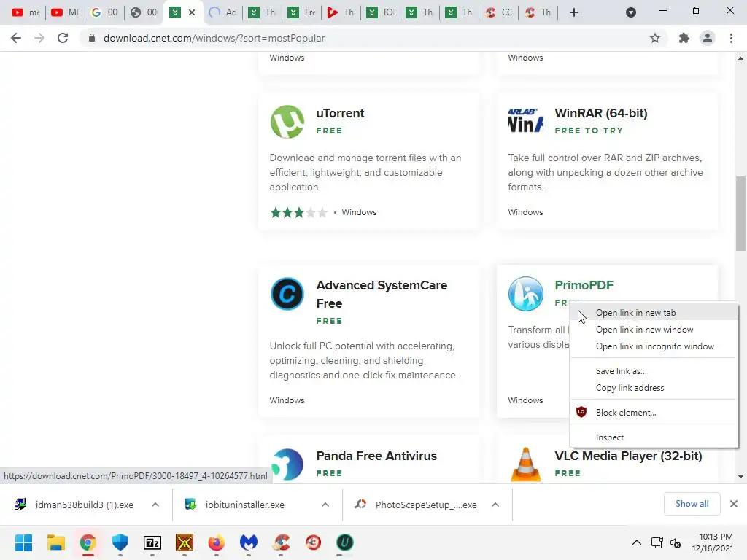Image resolution: width=747 pixels, height=560 pixels.
Task: Click the browser back arrow
Action: pos(16,38)
